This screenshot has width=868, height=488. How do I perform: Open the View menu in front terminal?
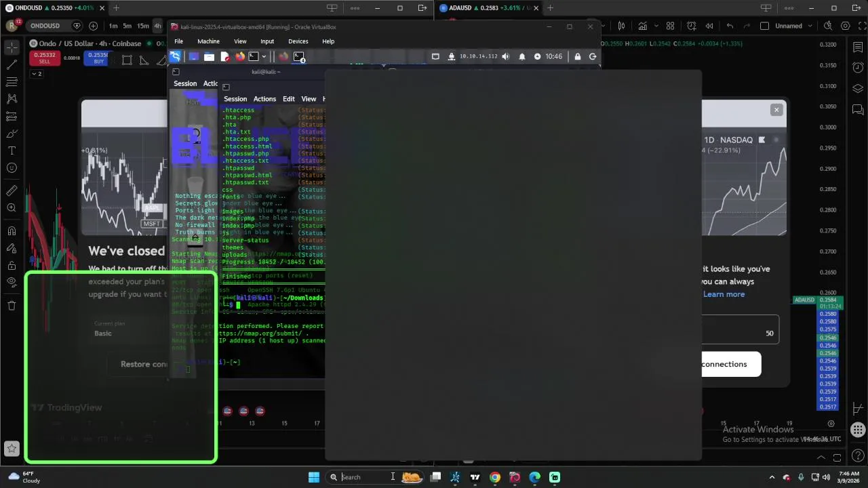point(309,99)
